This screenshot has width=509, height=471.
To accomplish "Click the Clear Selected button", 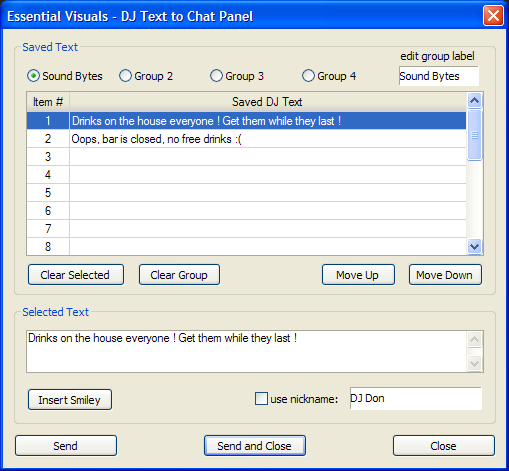I will pyautogui.click(x=76, y=275).
